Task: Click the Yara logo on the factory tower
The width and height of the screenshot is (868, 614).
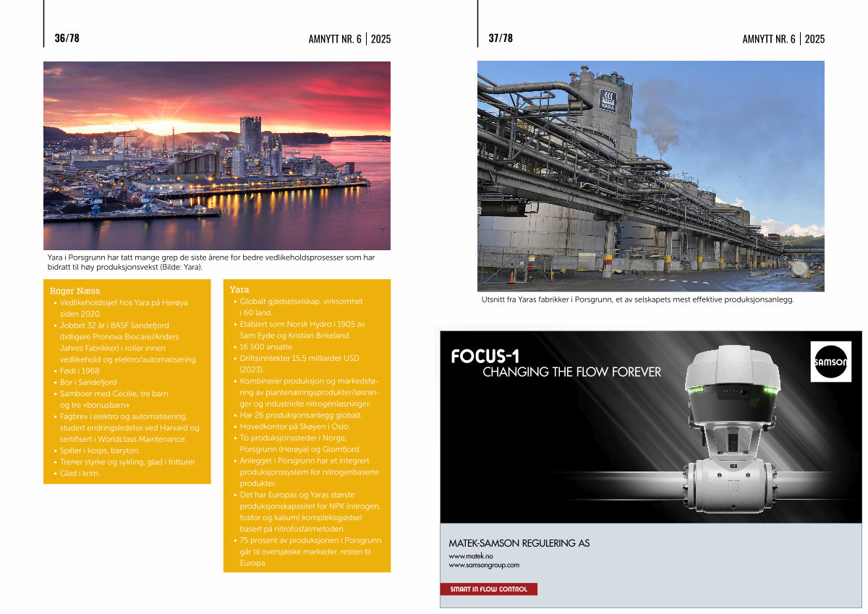Action: pos(608,101)
